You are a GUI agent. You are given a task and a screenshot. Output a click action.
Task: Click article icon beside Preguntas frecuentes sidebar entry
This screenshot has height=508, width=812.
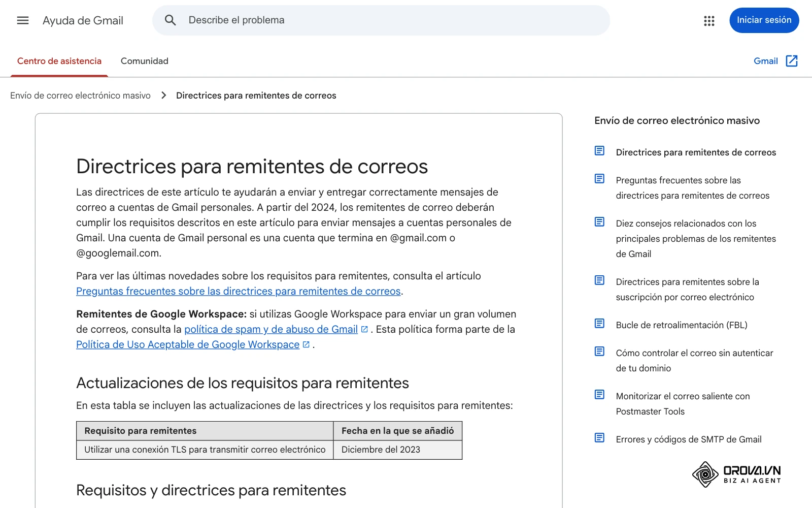point(599,179)
